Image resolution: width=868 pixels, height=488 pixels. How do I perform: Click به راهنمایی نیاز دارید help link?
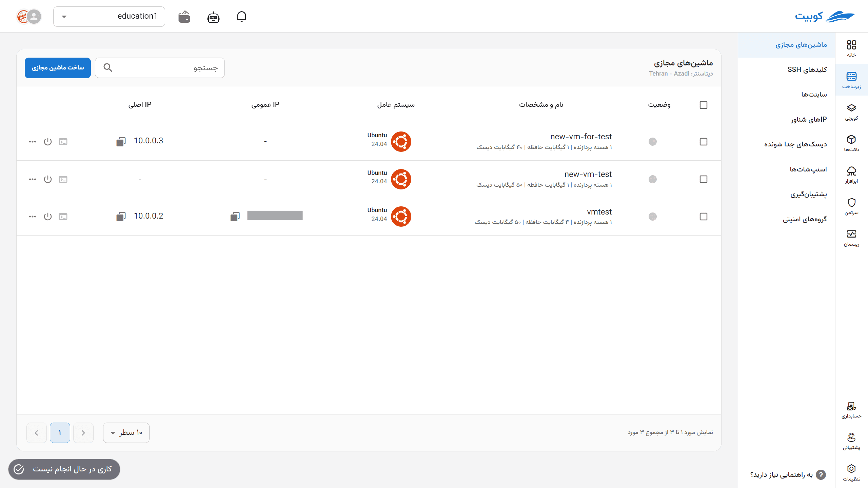788,475
